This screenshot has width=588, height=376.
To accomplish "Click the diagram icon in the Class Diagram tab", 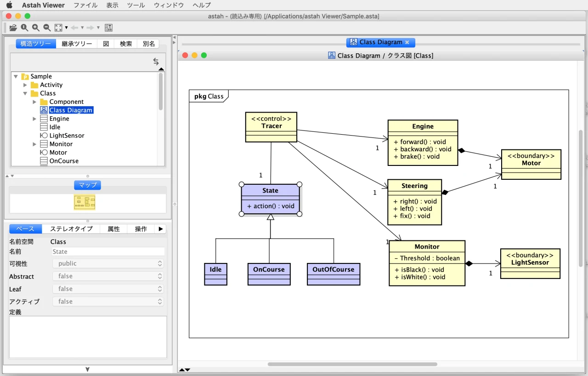I will 353,42.
